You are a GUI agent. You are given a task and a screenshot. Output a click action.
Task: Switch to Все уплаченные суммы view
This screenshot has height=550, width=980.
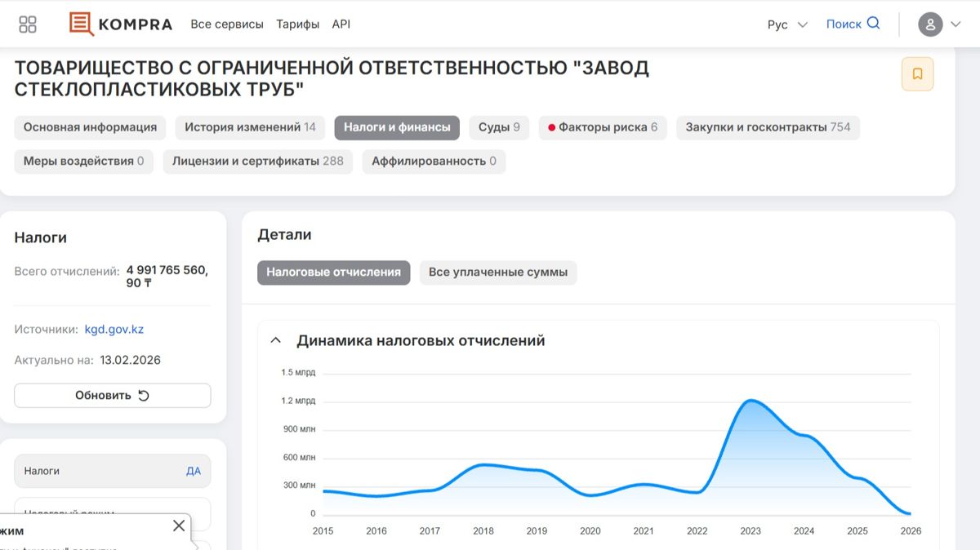tap(497, 273)
